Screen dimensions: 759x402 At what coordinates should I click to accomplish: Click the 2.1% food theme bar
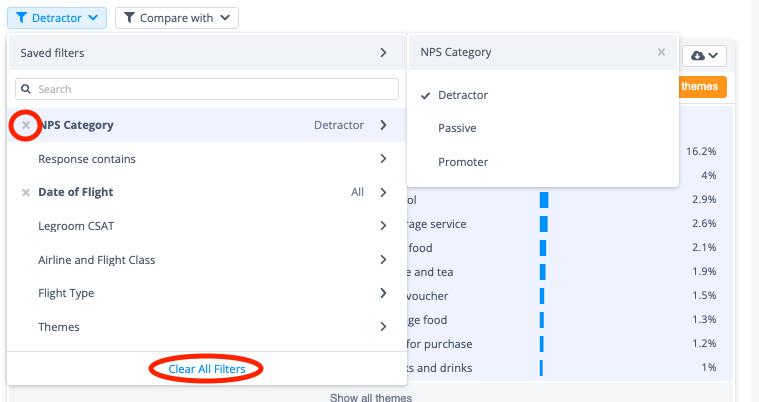pyautogui.click(x=543, y=248)
